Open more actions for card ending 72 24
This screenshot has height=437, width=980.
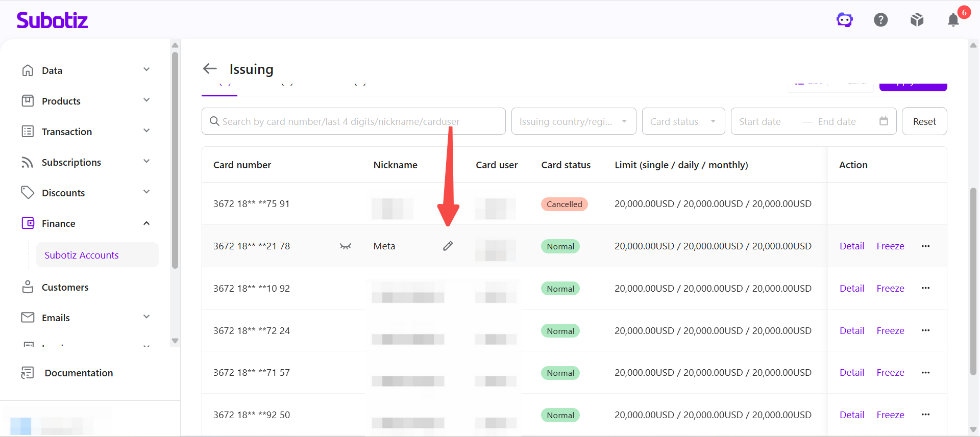[x=925, y=330]
